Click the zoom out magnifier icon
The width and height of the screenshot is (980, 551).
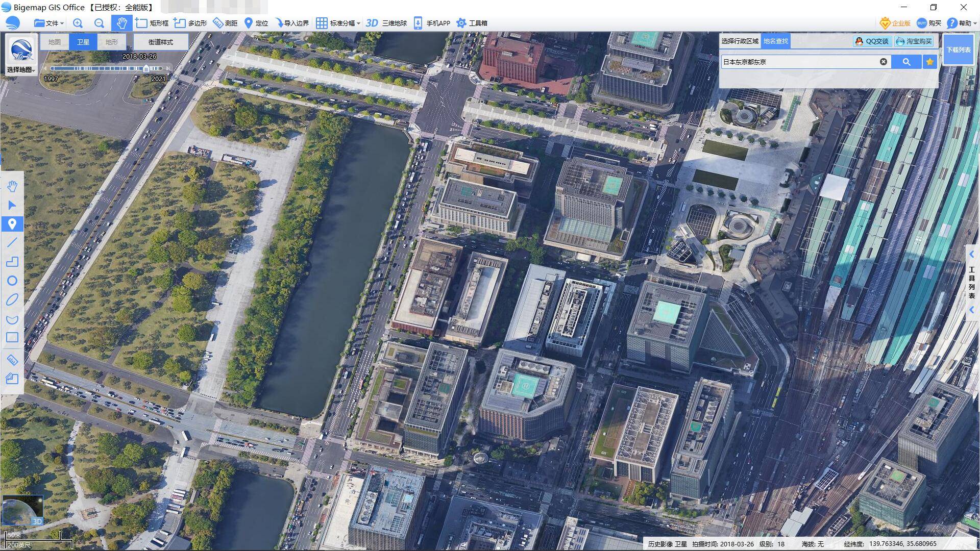click(99, 23)
